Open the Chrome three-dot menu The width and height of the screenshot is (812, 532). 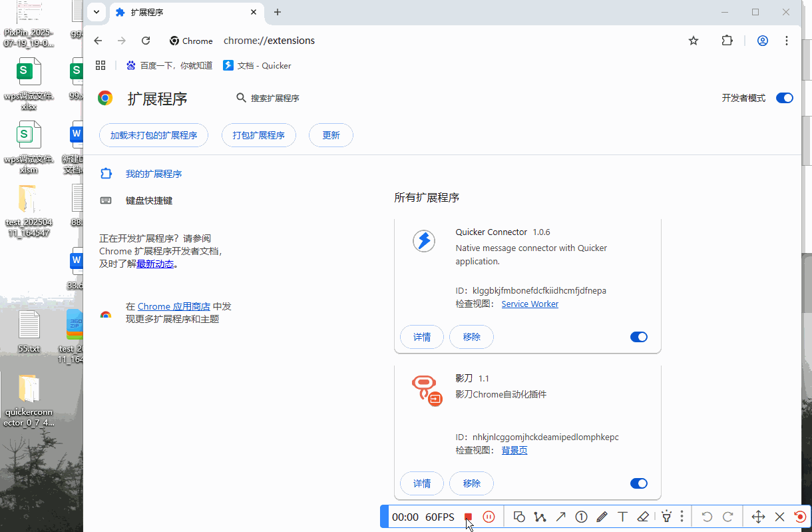coord(787,41)
